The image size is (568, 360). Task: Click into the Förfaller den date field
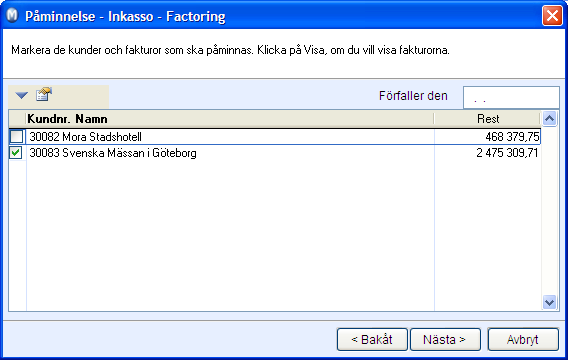(x=511, y=97)
